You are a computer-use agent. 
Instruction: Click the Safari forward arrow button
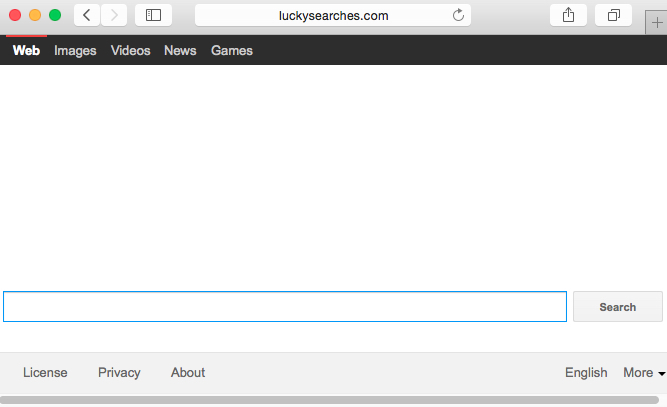pyautogui.click(x=114, y=15)
